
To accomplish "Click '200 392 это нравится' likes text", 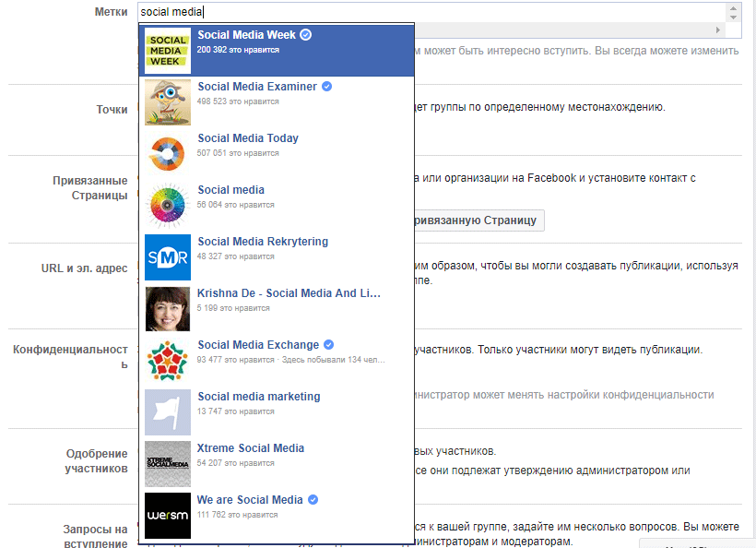I will point(238,50).
